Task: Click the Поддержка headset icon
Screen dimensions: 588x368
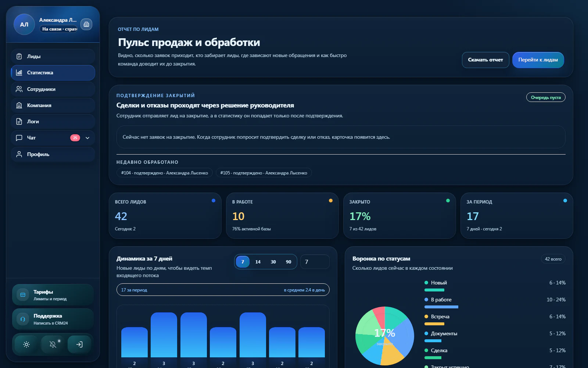Action: coord(23,319)
